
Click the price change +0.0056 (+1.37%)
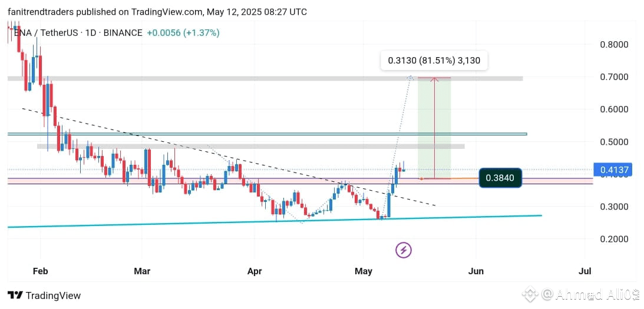(183, 33)
